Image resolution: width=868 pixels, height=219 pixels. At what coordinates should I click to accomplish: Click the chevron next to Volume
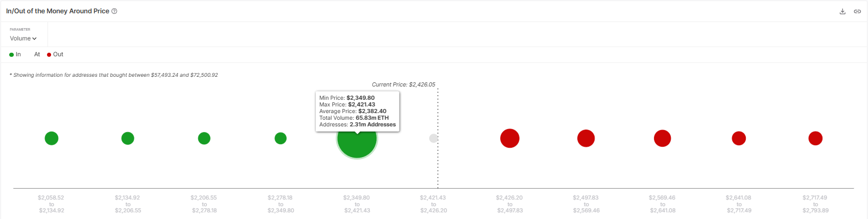click(x=34, y=39)
